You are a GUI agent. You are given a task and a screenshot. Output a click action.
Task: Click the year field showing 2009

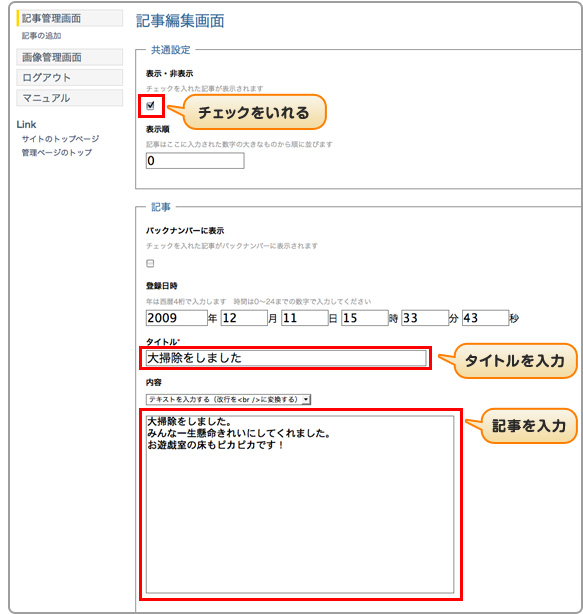tap(177, 318)
